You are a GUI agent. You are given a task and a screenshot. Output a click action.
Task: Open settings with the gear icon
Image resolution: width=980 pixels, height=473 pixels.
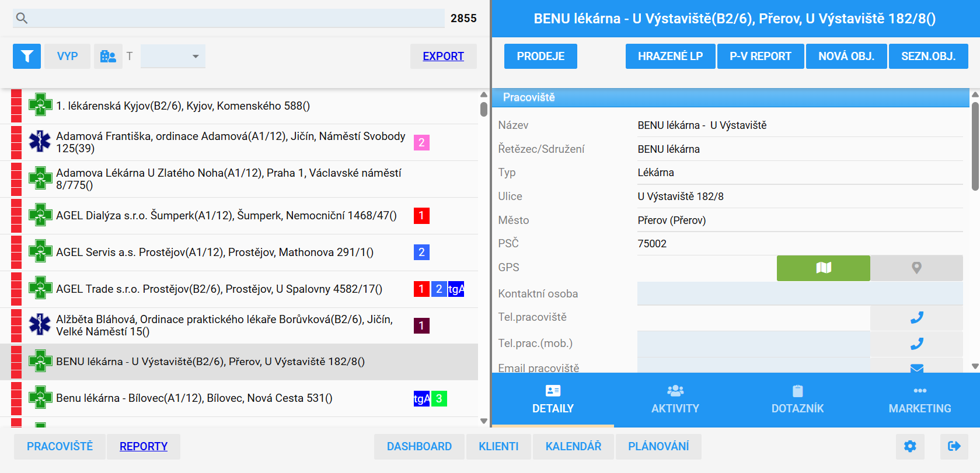[x=910, y=446]
